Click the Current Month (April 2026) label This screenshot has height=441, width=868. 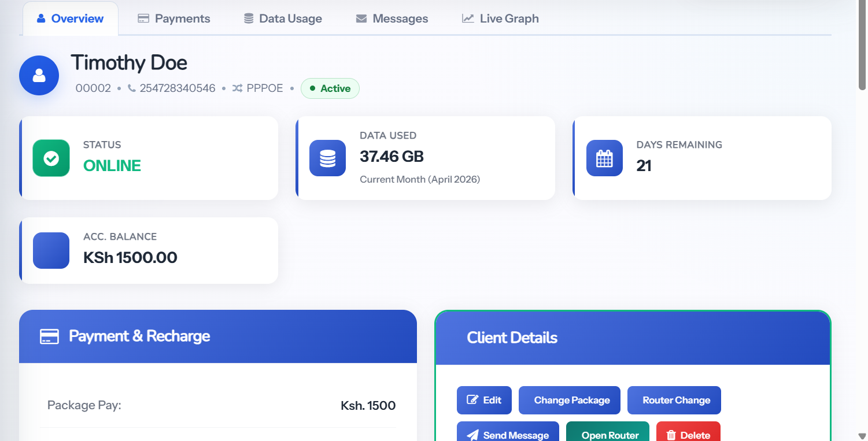pos(420,179)
